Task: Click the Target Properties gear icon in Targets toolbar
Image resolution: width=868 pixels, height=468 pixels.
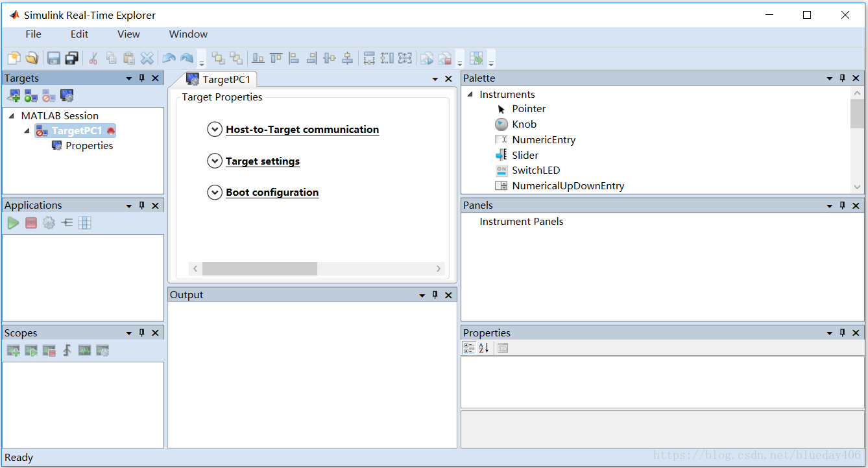Action: [67, 96]
